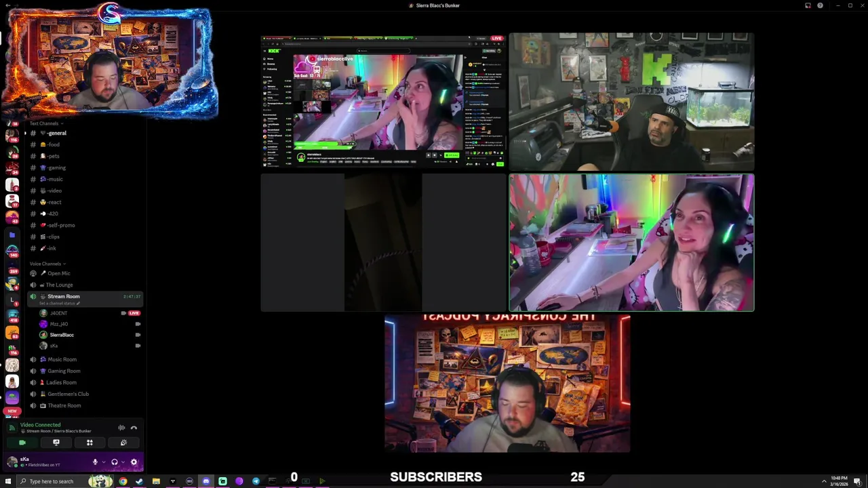Open server icon with 418 badge
868x488 pixels.
tap(12, 316)
